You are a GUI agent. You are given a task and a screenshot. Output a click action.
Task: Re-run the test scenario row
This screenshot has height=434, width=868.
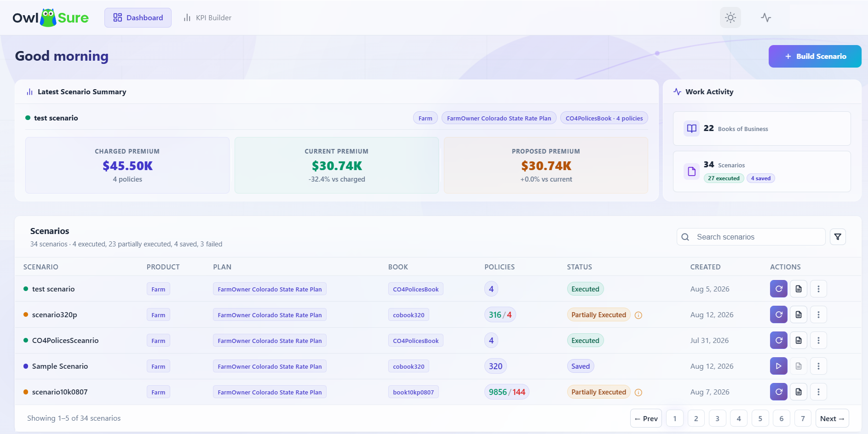[x=779, y=289]
